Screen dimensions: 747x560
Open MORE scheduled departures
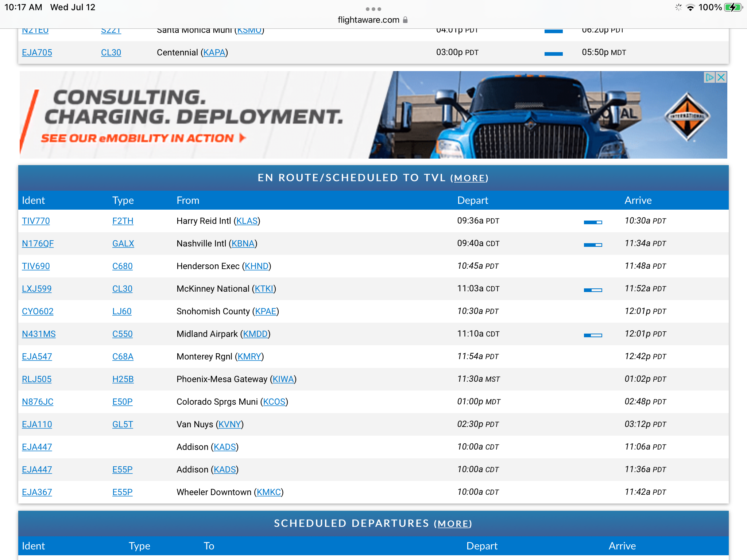click(x=453, y=524)
